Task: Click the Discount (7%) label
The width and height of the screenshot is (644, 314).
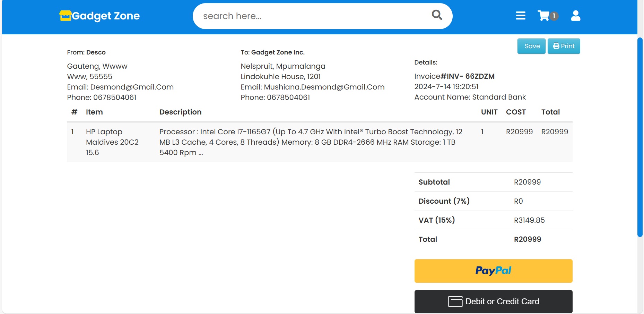Action: pyautogui.click(x=444, y=201)
